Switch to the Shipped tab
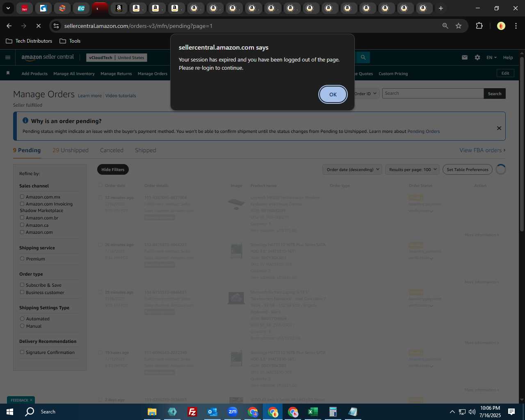This screenshot has height=420, width=525. 146,150
